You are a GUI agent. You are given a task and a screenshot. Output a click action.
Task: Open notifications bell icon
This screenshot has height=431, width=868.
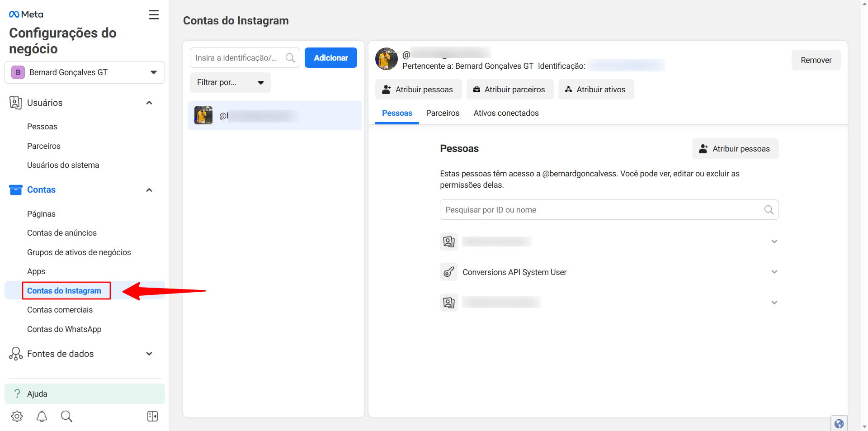tap(42, 416)
